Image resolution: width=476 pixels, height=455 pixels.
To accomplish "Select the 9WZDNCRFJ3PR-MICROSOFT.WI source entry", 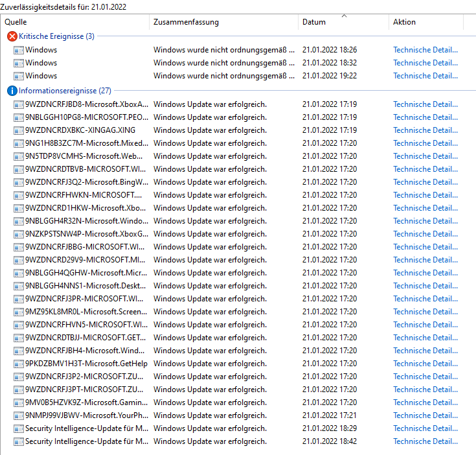I will pyautogui.click(x=84, y=299).
